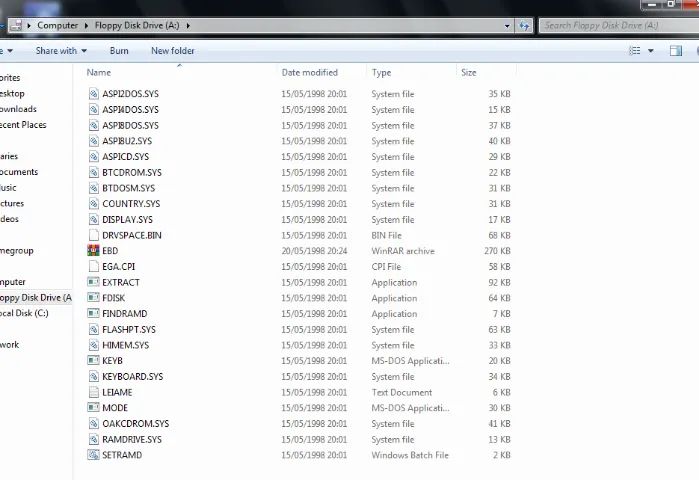Select Recent Places in the navigation pane

23,124
